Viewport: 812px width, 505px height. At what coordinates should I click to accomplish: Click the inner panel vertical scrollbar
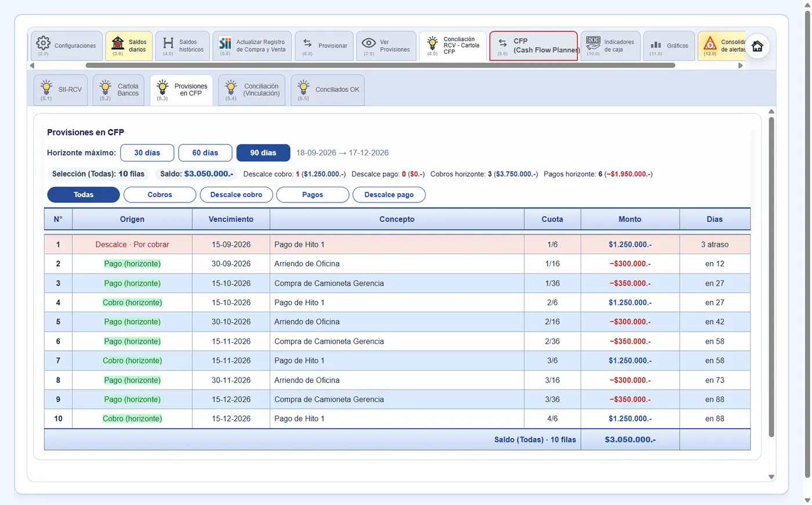(771, 277)
